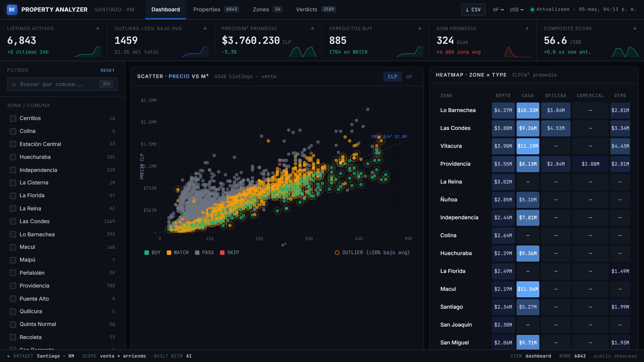Open the Properties tab
The image size is (644, 362).
point(216,10)
